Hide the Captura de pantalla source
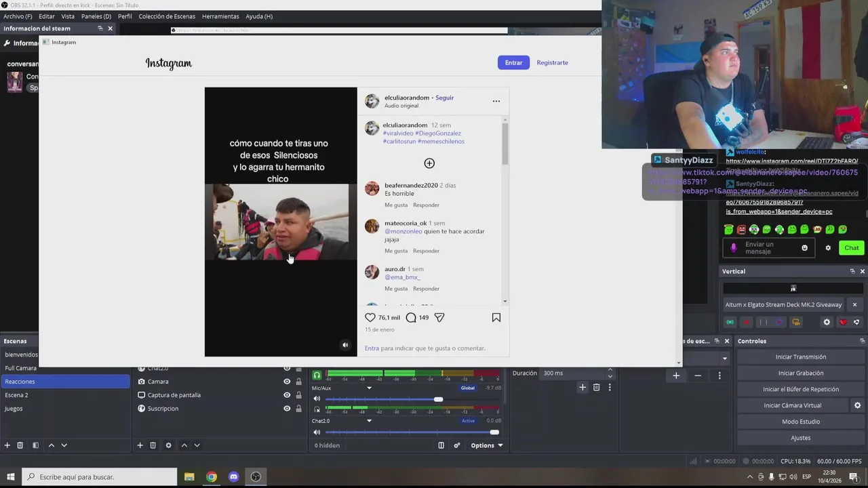 pos(287,395)
